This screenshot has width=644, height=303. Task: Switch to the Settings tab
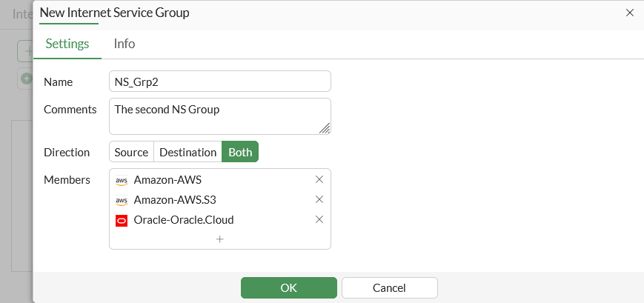point(67,44)
